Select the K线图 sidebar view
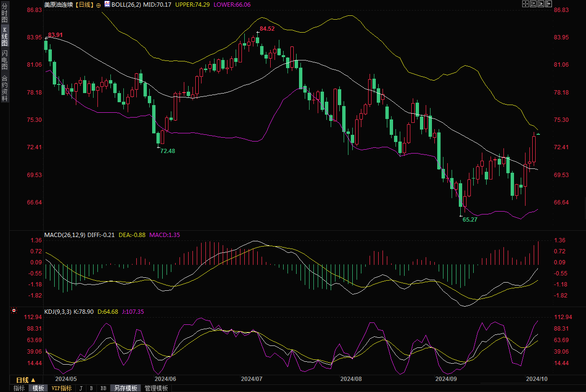Image resolution: width=586 pixels, height=392 pixels. click(5, 36)
